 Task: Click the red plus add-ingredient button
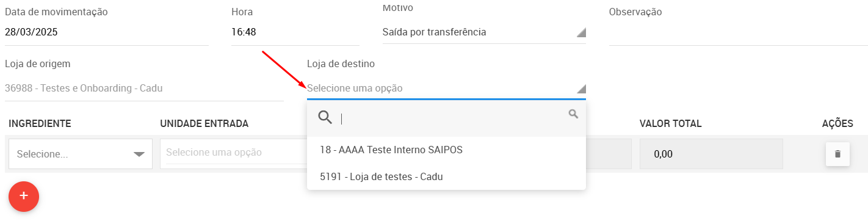[x=24, y=196]
